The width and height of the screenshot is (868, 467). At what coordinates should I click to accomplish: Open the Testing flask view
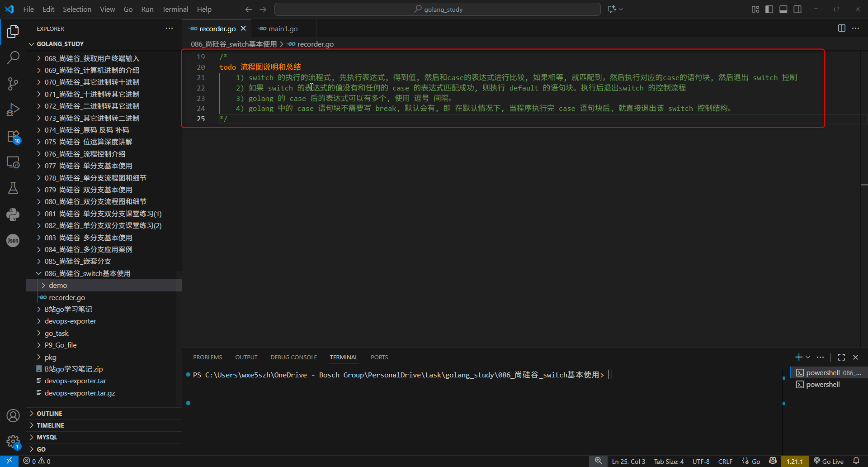pyautogui.click(x=13, y=188)
